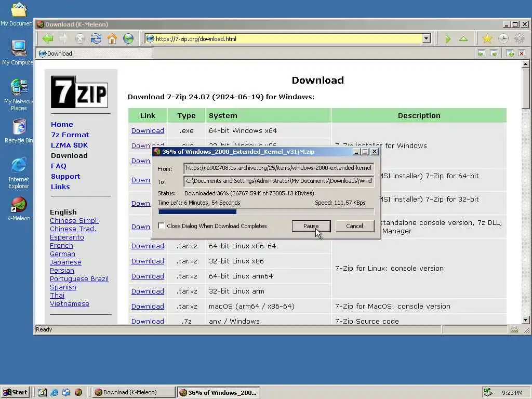Screen dimensions: 532x399
Task: Enable Close Dialog When Download Completes
Action: (162, 225)
